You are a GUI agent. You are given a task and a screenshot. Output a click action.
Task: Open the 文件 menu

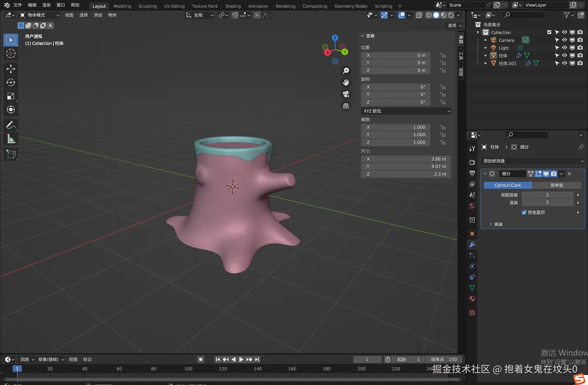(18, 5)
